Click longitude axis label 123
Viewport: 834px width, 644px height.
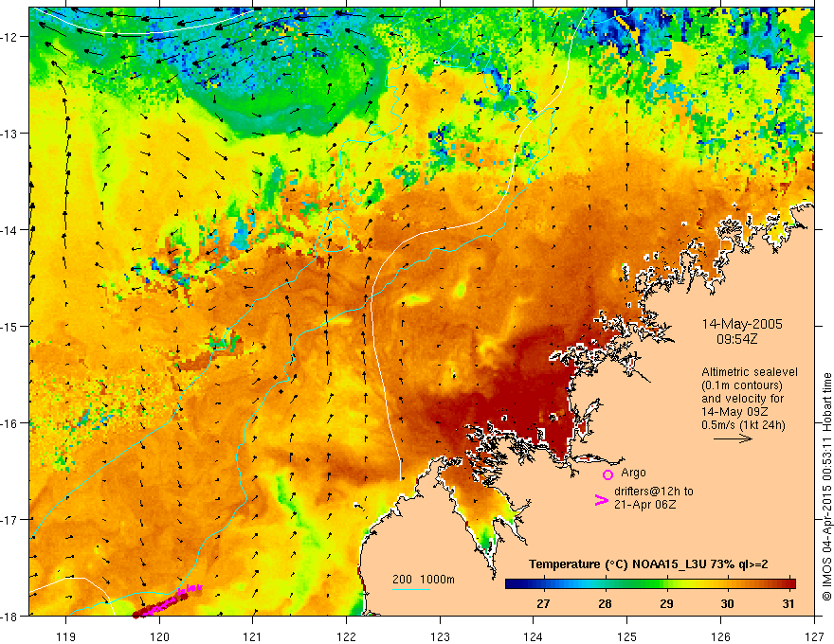pos(440,636)
